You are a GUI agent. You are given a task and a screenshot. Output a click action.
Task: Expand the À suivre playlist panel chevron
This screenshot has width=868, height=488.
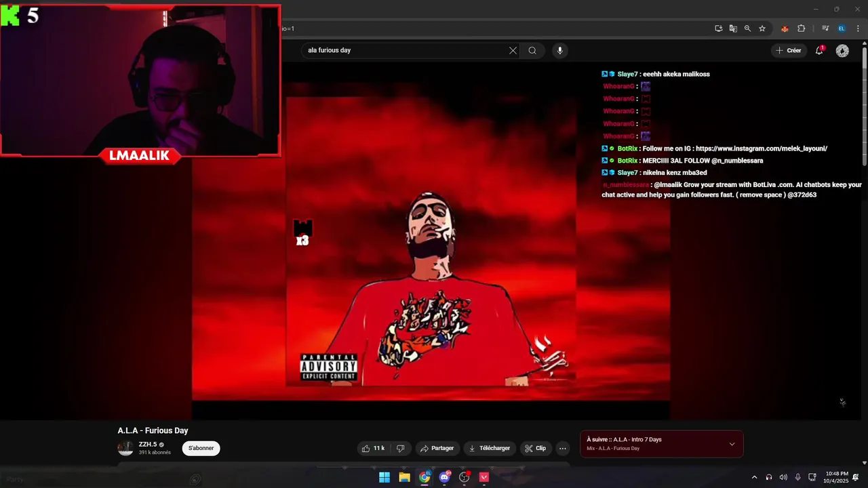click(x=732, y=444)
